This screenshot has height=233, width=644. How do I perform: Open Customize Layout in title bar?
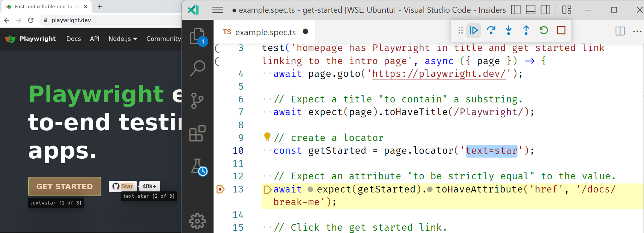coord(567,10)
